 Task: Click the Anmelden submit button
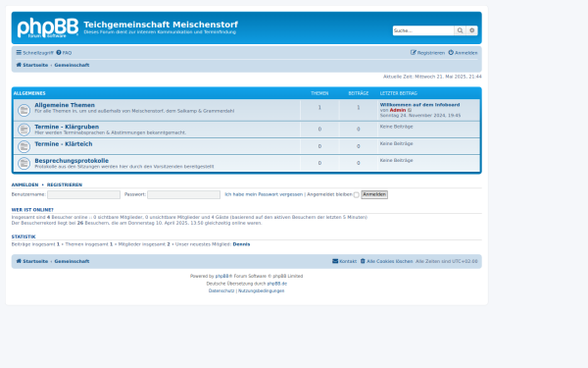[x=374, y=194]
